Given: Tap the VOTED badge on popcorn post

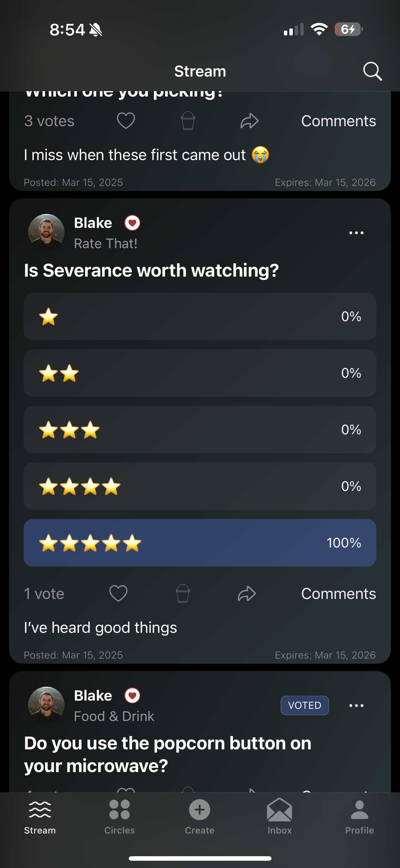Looking at the screenshot, I should tap(305, 705).
